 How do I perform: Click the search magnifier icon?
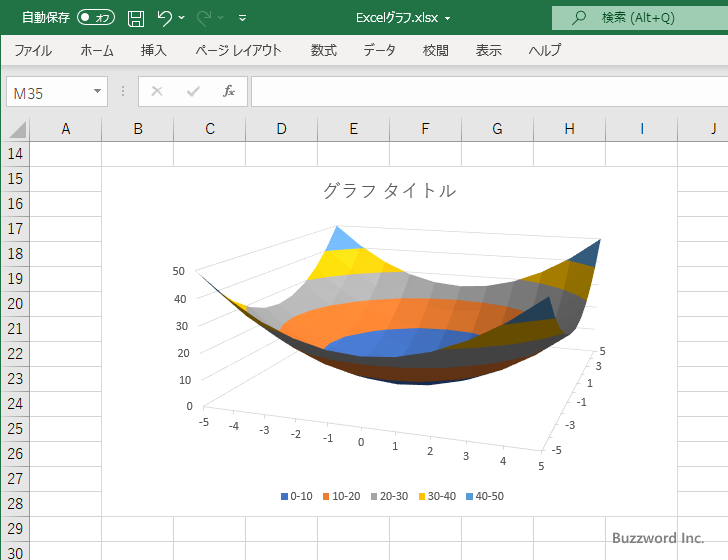[x=579, y=18]
